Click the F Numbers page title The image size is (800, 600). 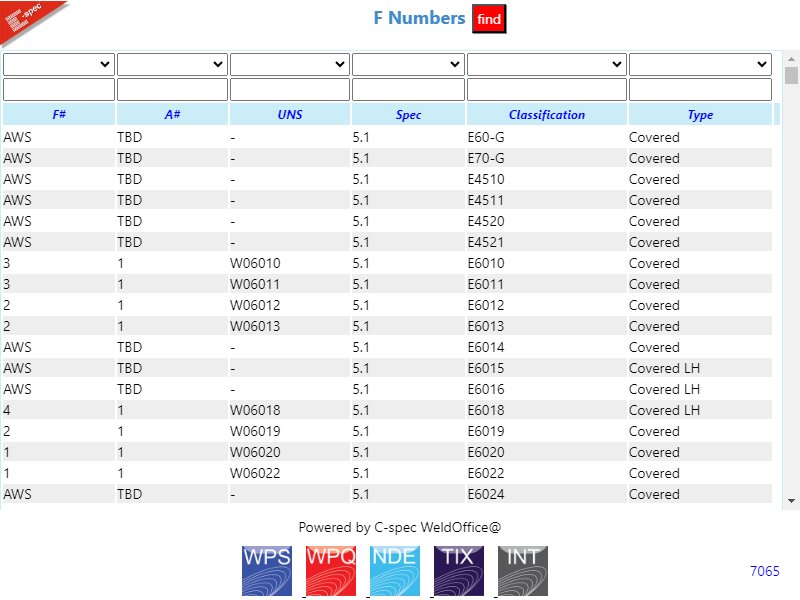pyautogui.click(x=419, y=18)
